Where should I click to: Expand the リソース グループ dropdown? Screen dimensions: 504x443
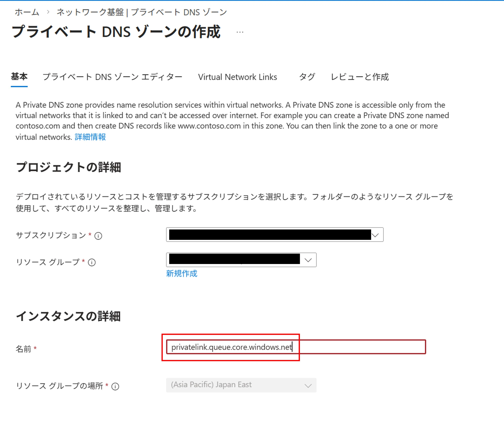point(308,260)
